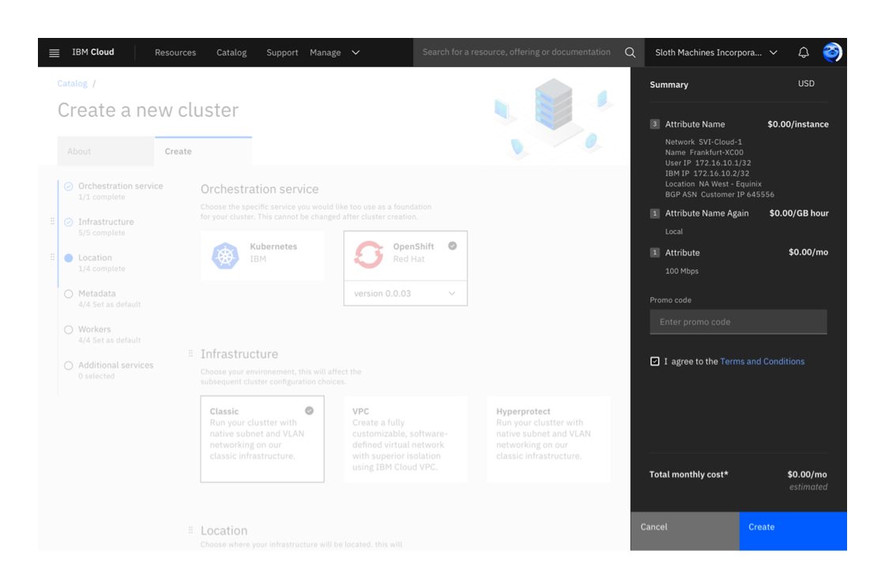This screenshot has height=588, width=885.
Task: Click the IBM Cloud logo
Action: [x=92, y=52]
